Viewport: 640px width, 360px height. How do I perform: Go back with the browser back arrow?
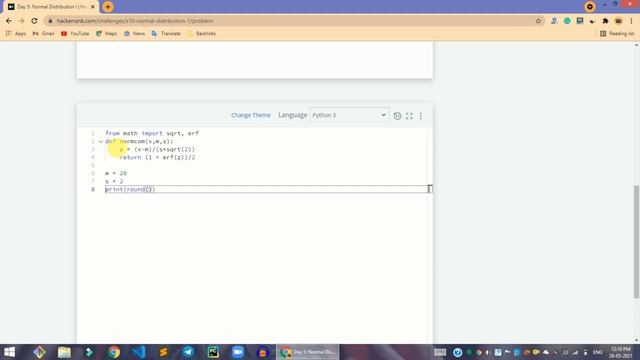pyautogui.click(x=9, y=21)
